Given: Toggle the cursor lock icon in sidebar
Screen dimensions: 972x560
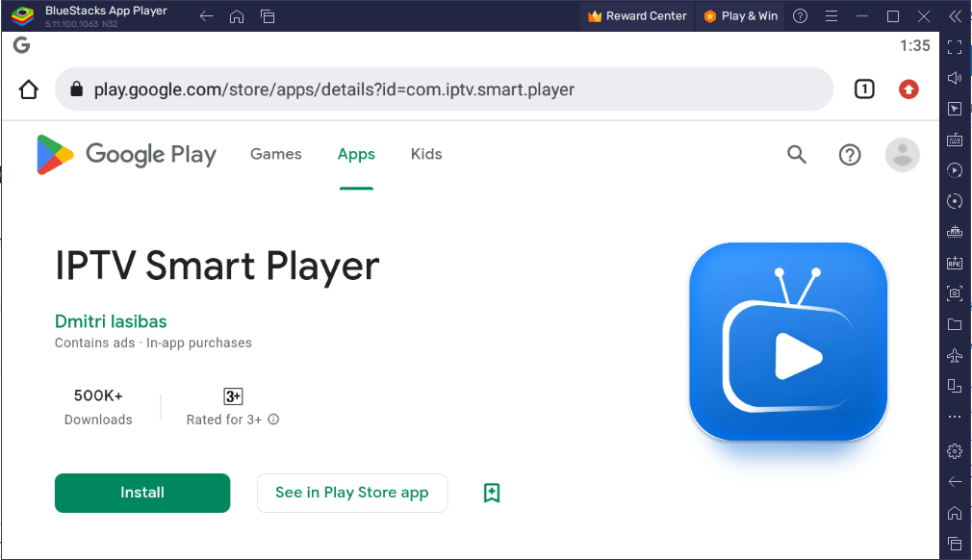Looking at the screenshot, I should (955, 109).
